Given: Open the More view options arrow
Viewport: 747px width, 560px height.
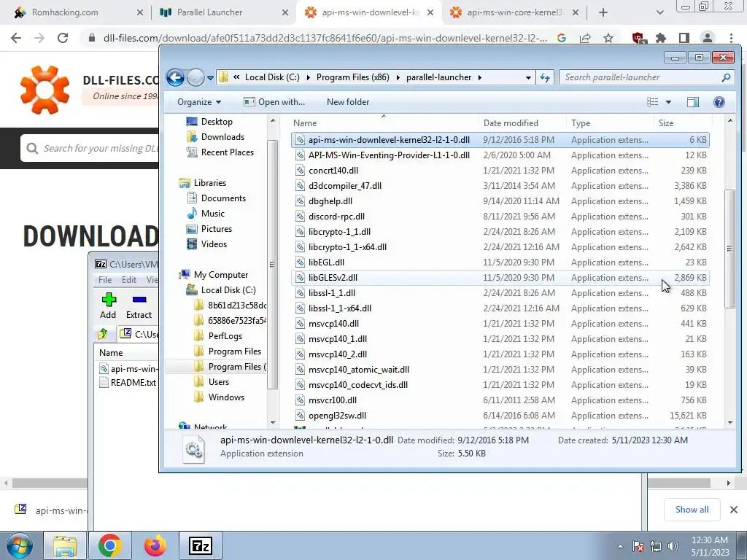Looking at the screenshot, I should coord(668,102).
